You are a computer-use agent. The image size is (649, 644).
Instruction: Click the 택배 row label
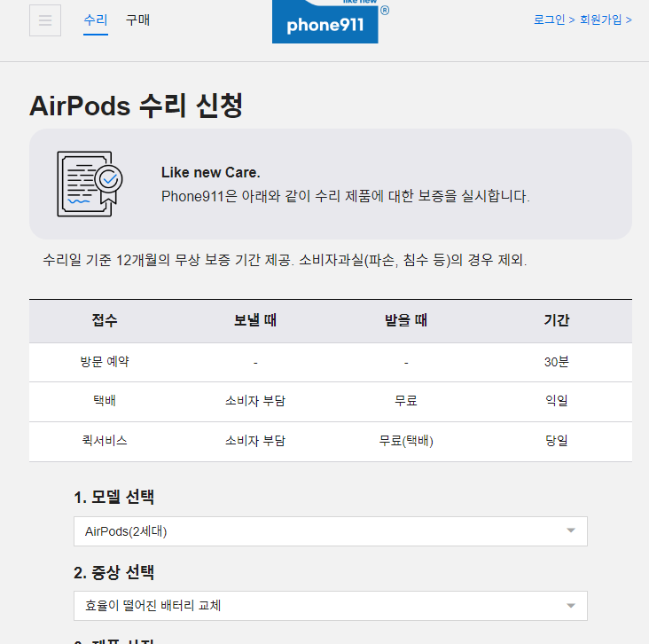[x=105, y=400]
